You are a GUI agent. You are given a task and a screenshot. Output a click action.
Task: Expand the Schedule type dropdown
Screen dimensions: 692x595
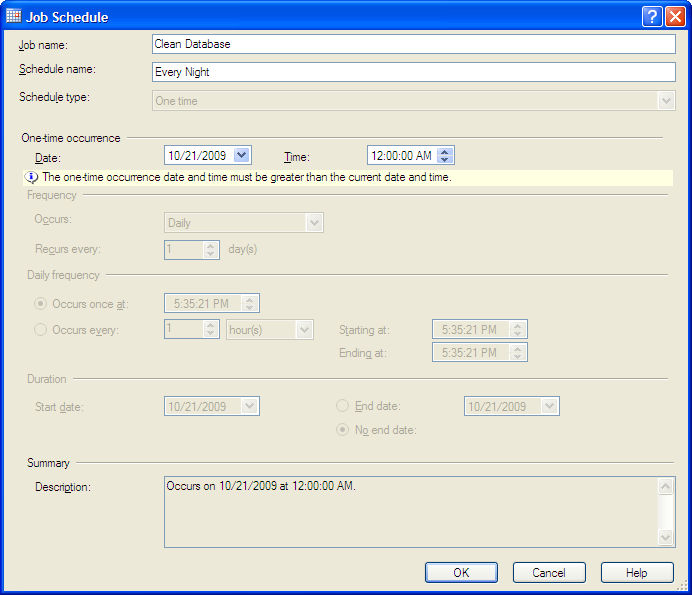pos(666,100)
